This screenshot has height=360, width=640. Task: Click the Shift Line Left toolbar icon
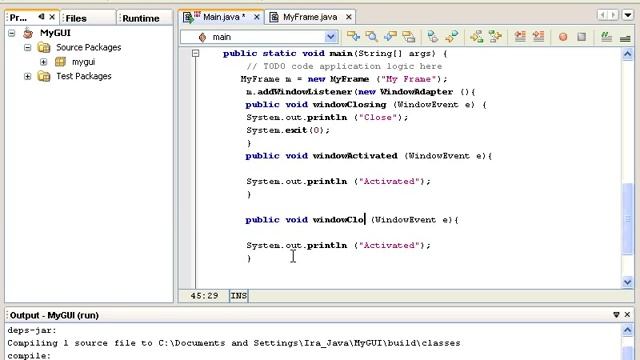pos(520,36)
